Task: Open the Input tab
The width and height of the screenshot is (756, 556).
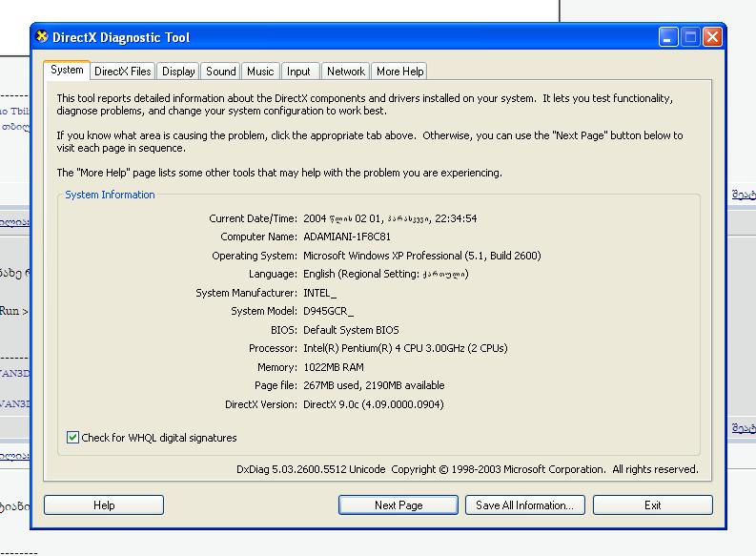Action: [299, 72]
